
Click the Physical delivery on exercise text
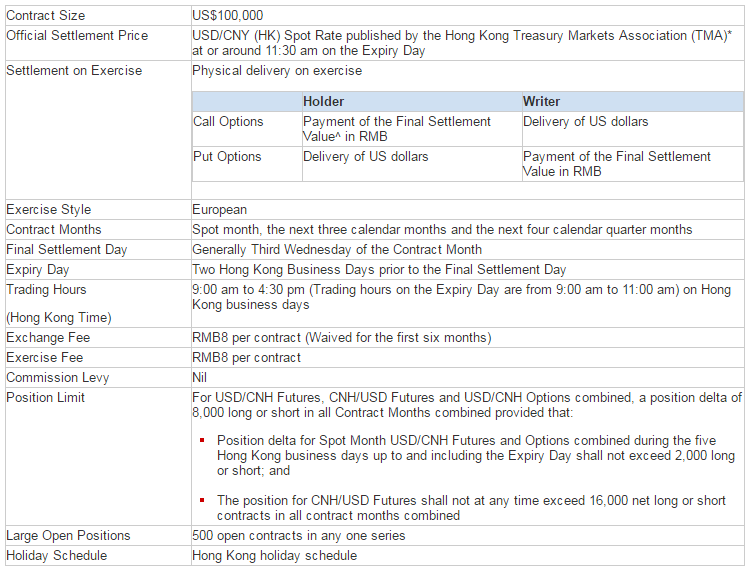coord(277,71)
